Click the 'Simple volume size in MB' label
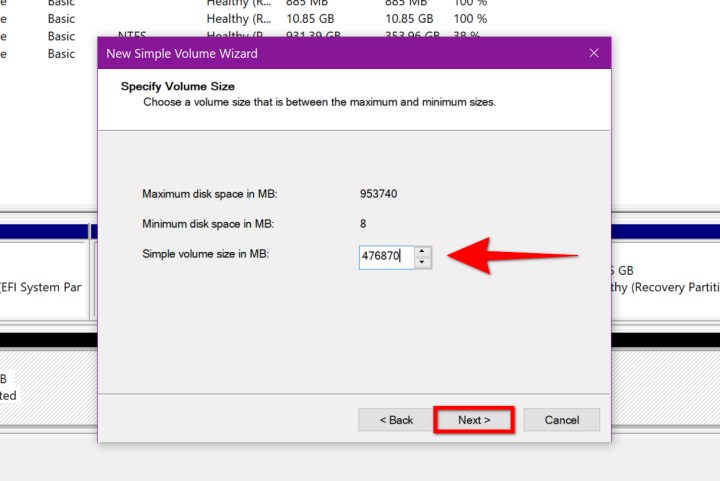Image resolution: width=720 pixels, height=481 pixels. tap(205, 255)
